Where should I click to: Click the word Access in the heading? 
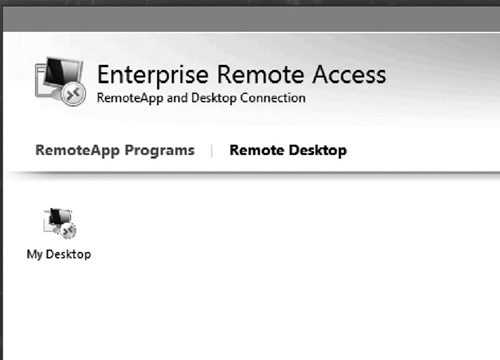[x=349, y=75]
